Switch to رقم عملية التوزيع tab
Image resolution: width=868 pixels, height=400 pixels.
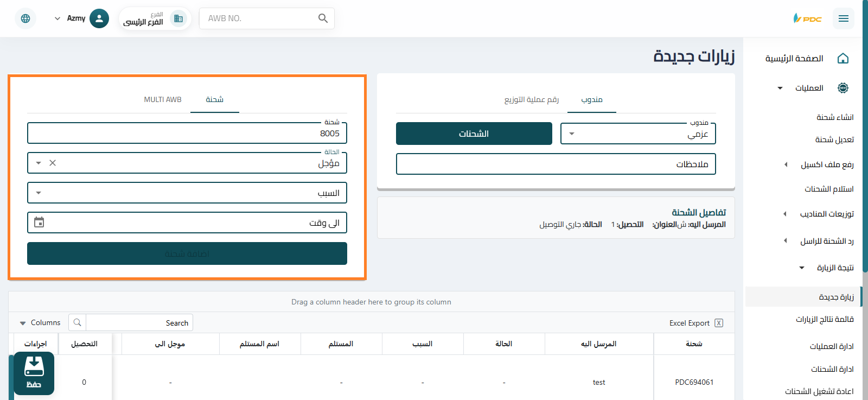tap(531, 100)
